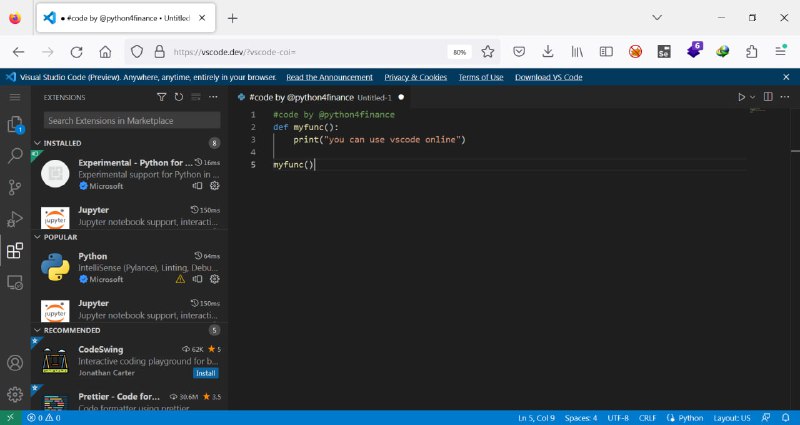Open a new Firefox tab

[232, 18]
